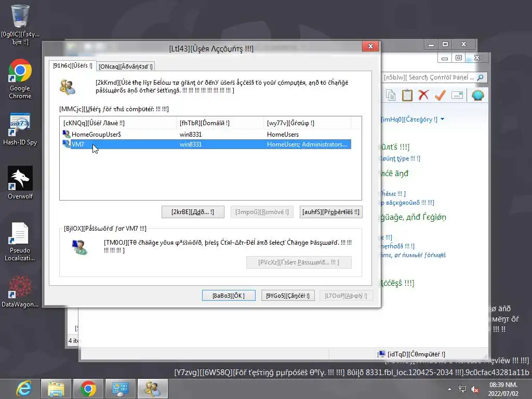
Task: Switch to the Control Panel taskbar item
Action: click(x=121, y=389)
